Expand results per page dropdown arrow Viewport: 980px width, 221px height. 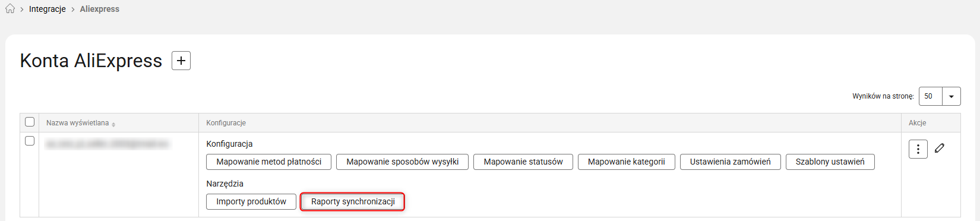[x=951, y=96]
